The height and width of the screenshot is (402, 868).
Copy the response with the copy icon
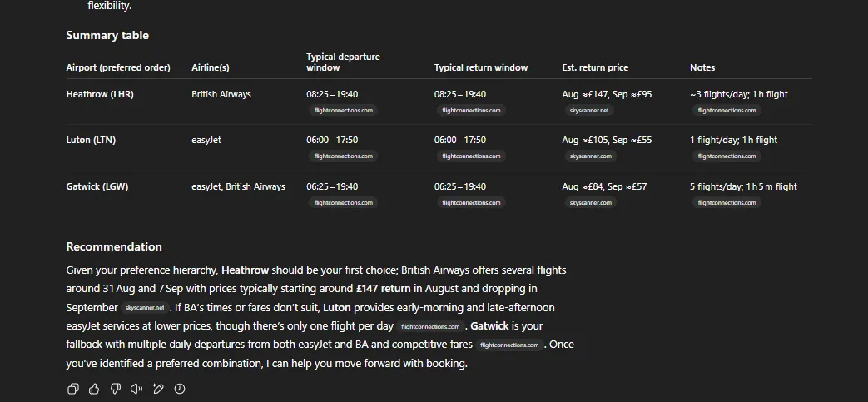point(72,389)
